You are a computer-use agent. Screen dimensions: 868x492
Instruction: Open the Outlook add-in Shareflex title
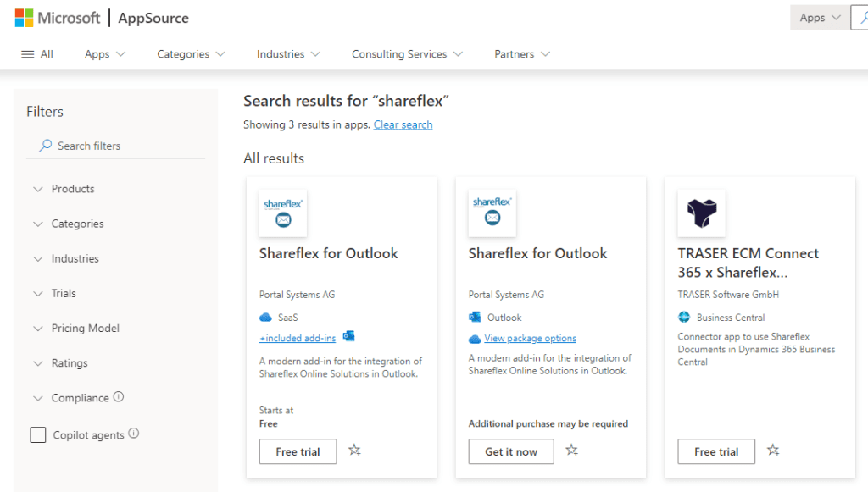(x=537, y=253)
